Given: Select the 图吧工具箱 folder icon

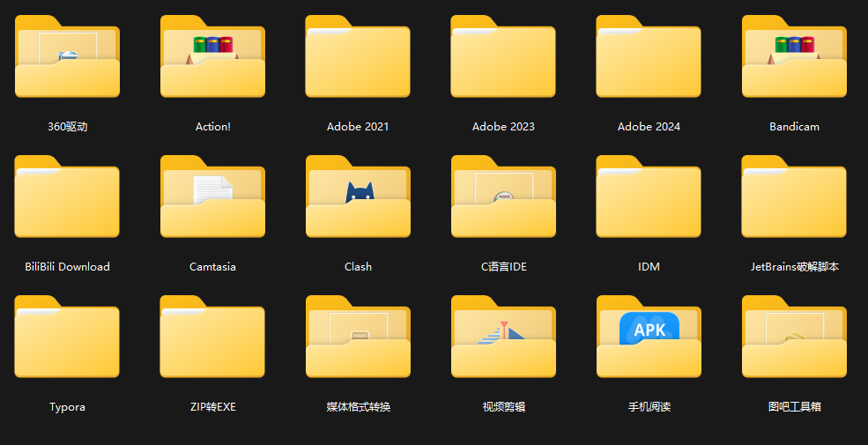Looking at the screenshot, I should click(x=794, y=338).
